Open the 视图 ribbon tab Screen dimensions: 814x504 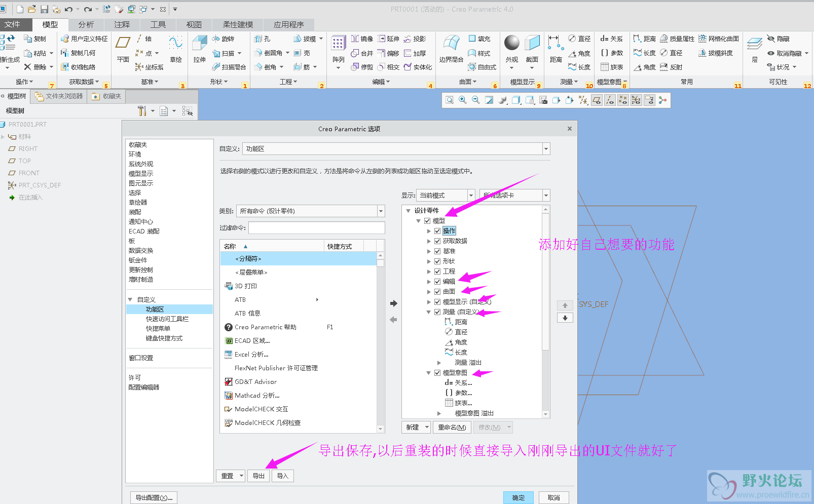click(194, 24)
